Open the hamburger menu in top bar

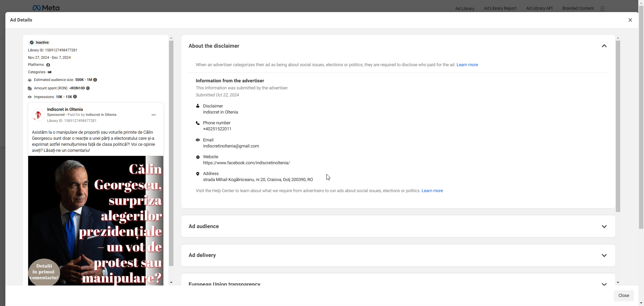[602, 9]
